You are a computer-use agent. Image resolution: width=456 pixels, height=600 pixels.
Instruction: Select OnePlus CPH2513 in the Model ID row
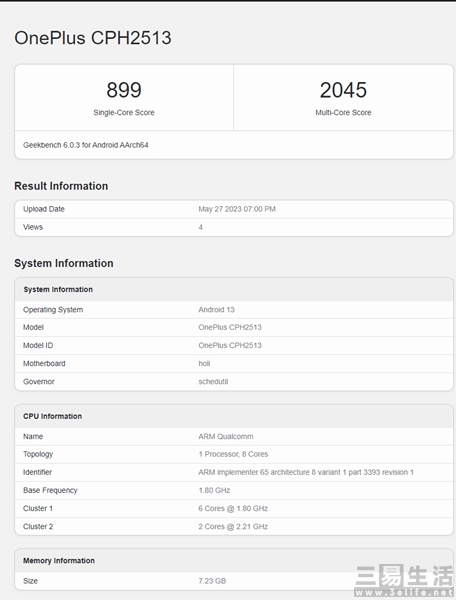coord(230,345)
